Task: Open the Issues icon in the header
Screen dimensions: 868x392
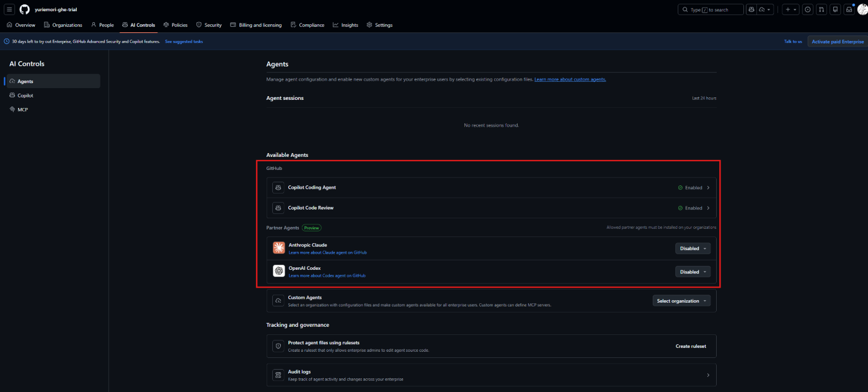Action: pyautogui.click(x=808, y=9)
